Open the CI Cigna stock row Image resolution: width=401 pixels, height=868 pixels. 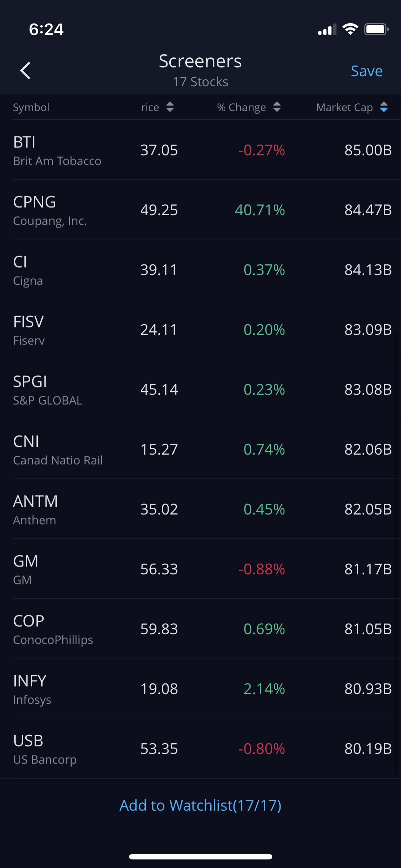click(x=200, y=270)
